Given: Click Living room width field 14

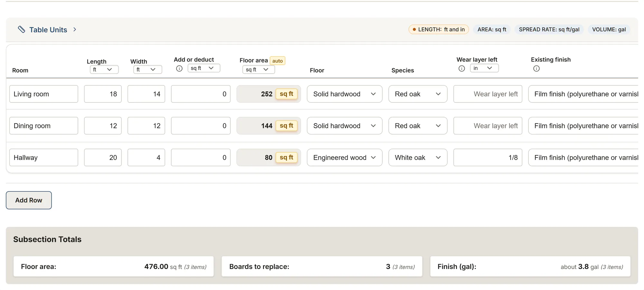Looking at the screenshot, I should 146,94.
